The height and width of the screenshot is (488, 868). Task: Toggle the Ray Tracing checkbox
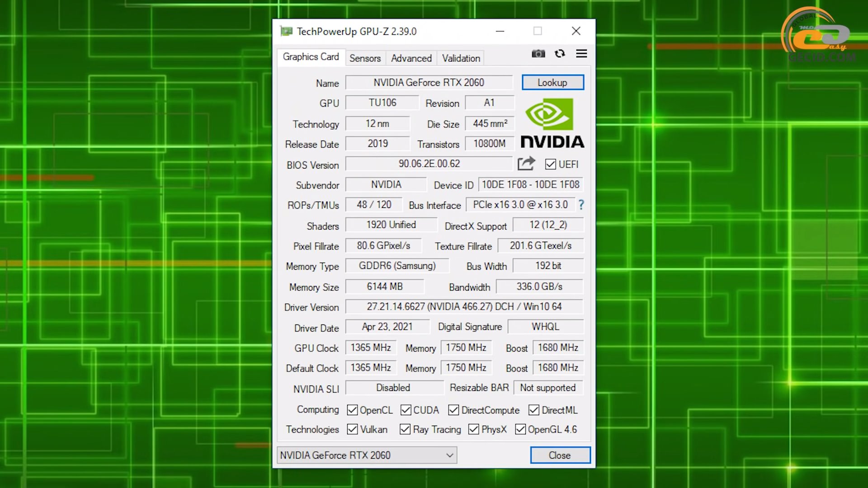tap(405, 429)
